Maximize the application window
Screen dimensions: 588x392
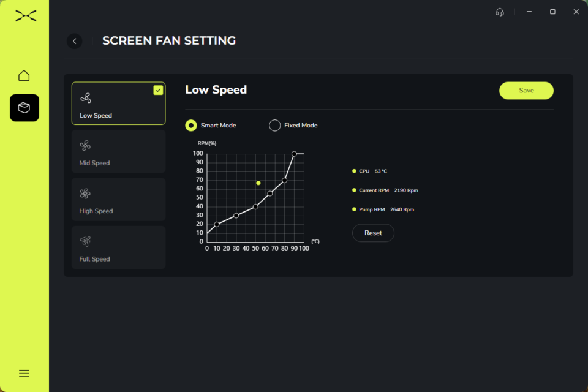coord(552,12)
